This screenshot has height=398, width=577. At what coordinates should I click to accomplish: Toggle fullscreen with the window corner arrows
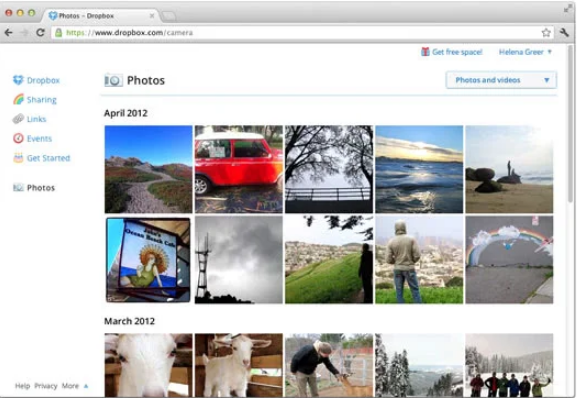point(567,9)
